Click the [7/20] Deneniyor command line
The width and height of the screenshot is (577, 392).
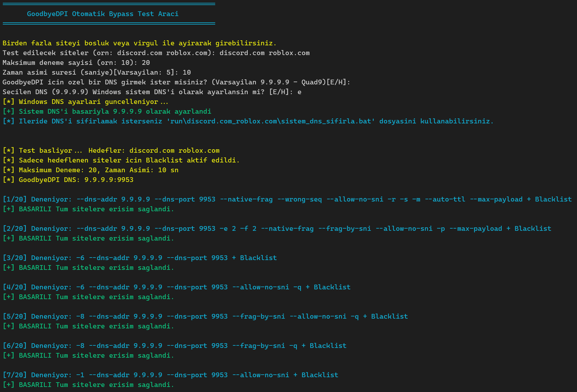pyautogui.click(x=170, y=375)
